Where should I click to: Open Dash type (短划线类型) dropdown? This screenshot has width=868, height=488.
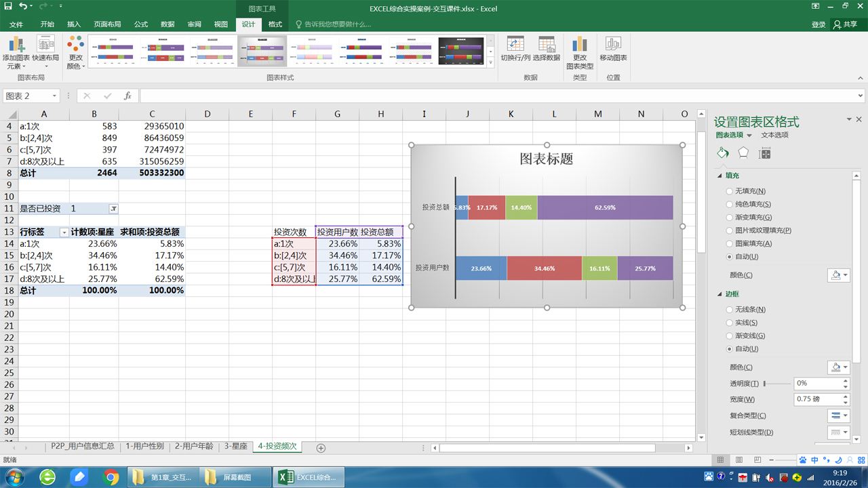click(838, 432)
